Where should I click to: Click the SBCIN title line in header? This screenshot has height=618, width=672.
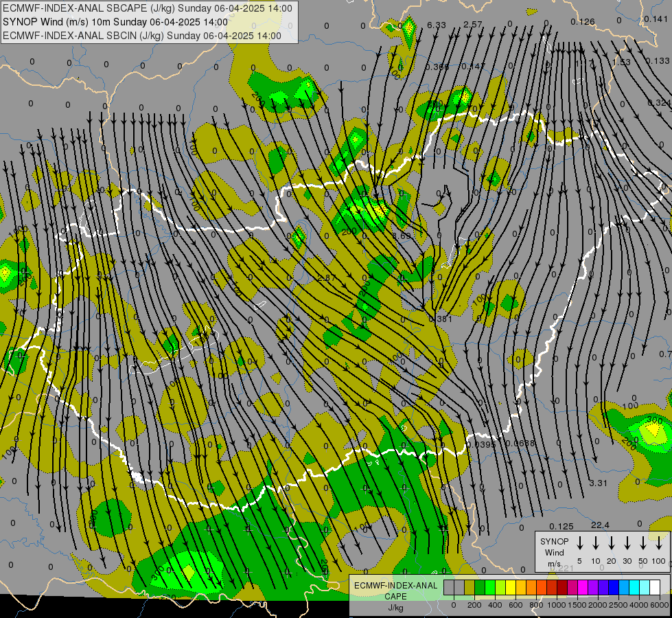(142, 36)
